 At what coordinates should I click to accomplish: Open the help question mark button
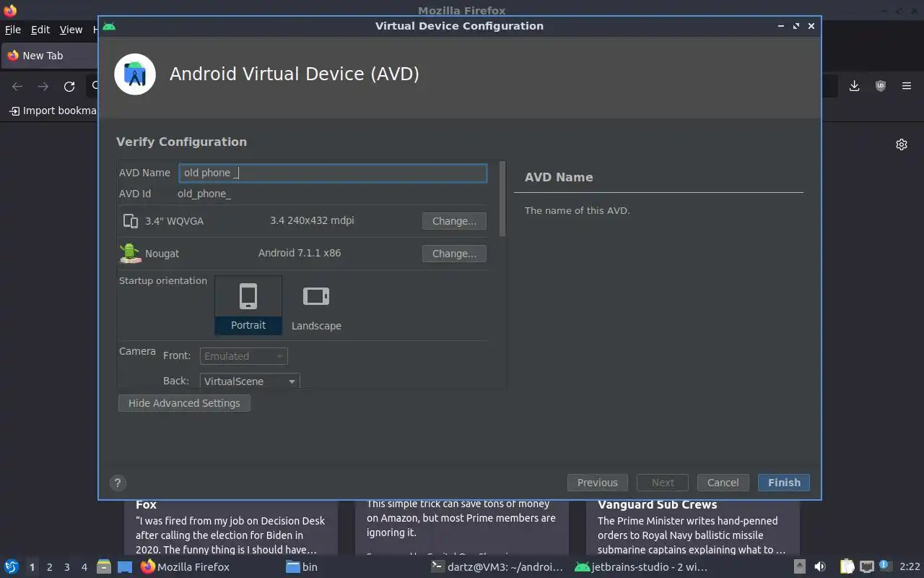[118, 483]
